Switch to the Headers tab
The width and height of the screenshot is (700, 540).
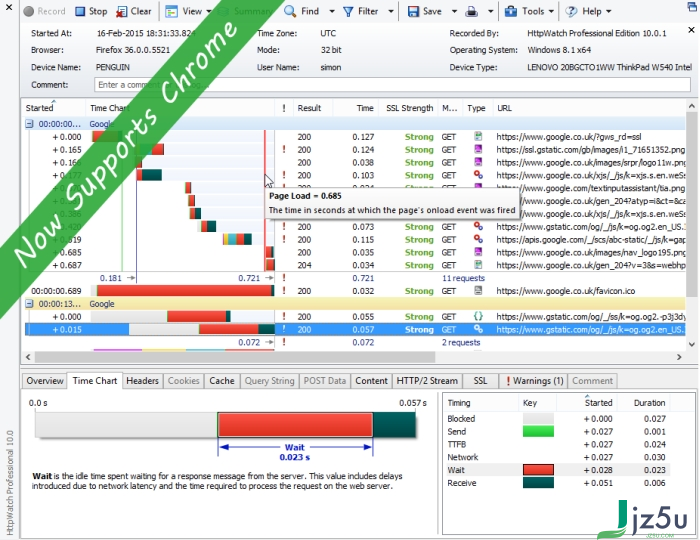pos(142,381)
